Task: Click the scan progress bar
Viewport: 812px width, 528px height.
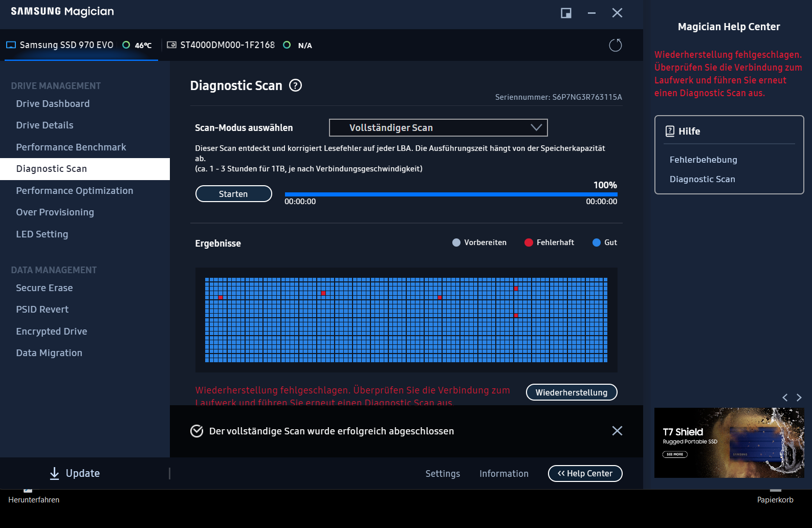Action: click(x=451, y=194)
